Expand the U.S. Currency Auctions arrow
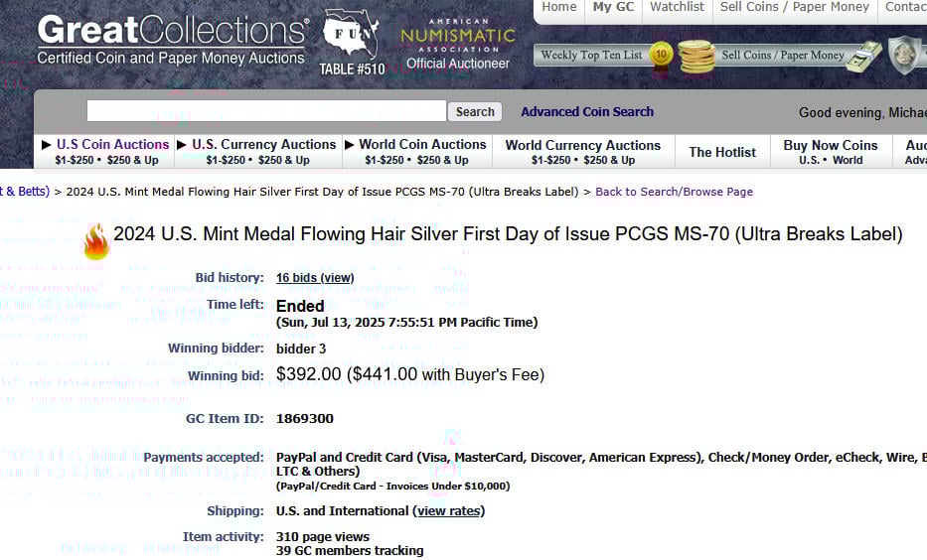The image size is (927, 560). [182, 145]
